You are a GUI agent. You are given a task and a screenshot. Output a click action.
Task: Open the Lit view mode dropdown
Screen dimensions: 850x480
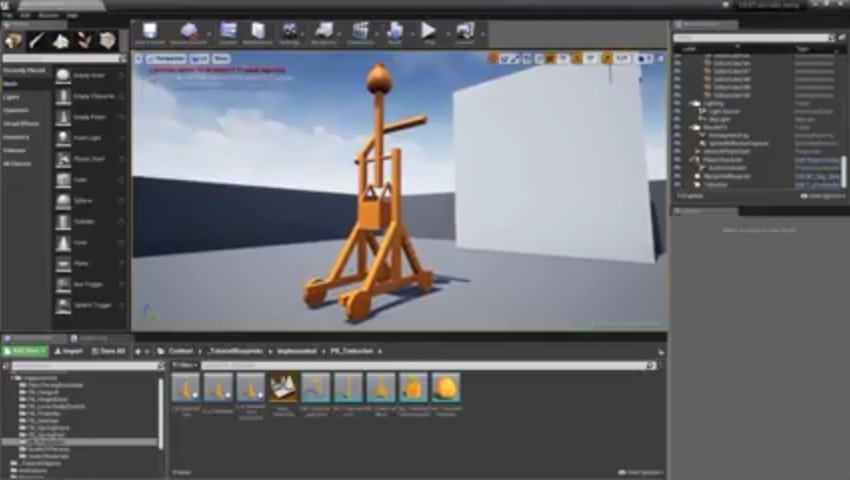pos(199,59)
